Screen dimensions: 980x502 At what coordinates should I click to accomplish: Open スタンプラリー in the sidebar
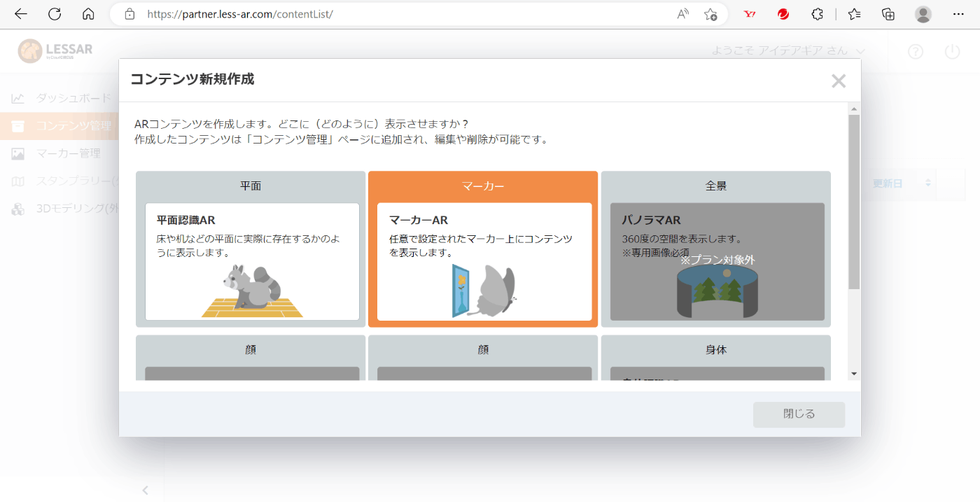[77, 181]
